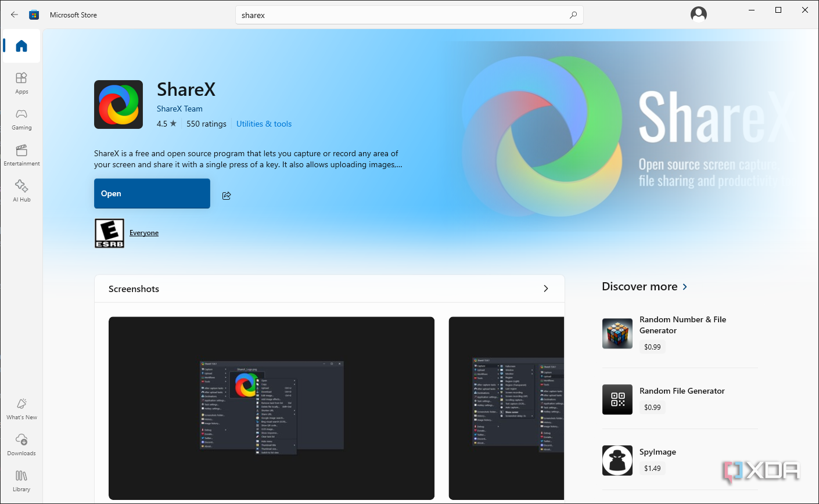Select the Gaming sidebar icon
This screenshot has height=504, width=819.
pyautogui.click(x=21, y=118)
